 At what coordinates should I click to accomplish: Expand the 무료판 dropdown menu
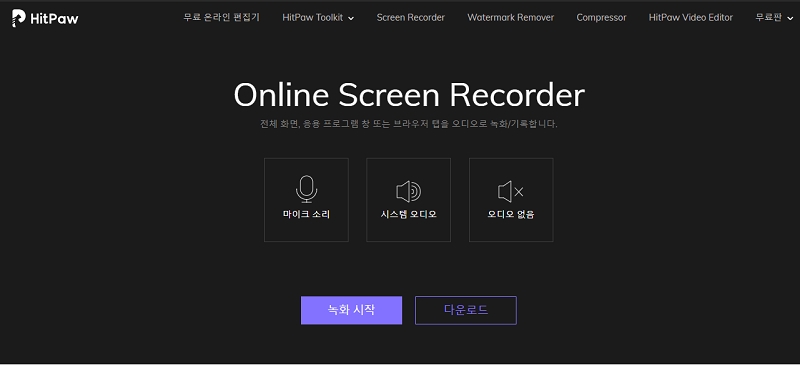pyautogui.click(x=774, y=18)
